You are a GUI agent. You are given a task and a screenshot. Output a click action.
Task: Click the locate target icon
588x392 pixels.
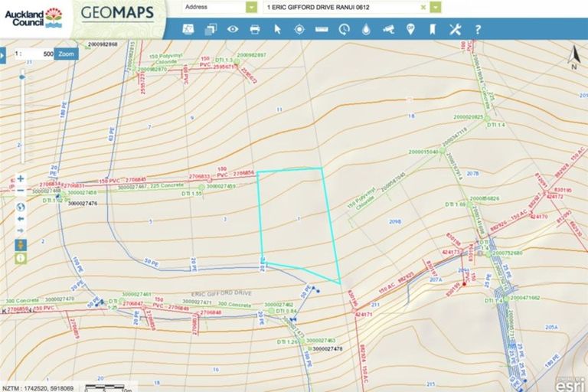tap(299, 29)
